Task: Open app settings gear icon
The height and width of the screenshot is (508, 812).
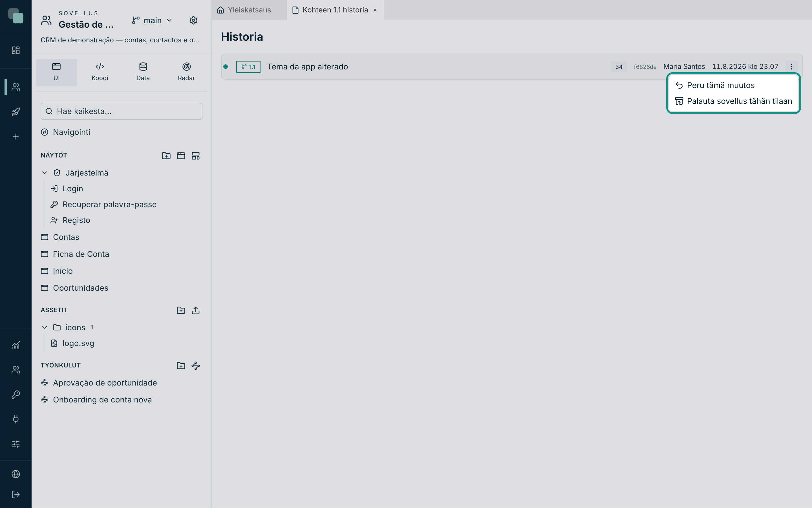Action: click(x=193, y=21)
